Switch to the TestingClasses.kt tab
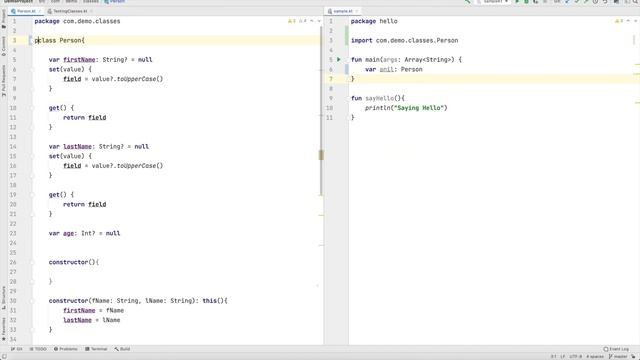Viewport: 640px width, 360px height. point(69,11)
